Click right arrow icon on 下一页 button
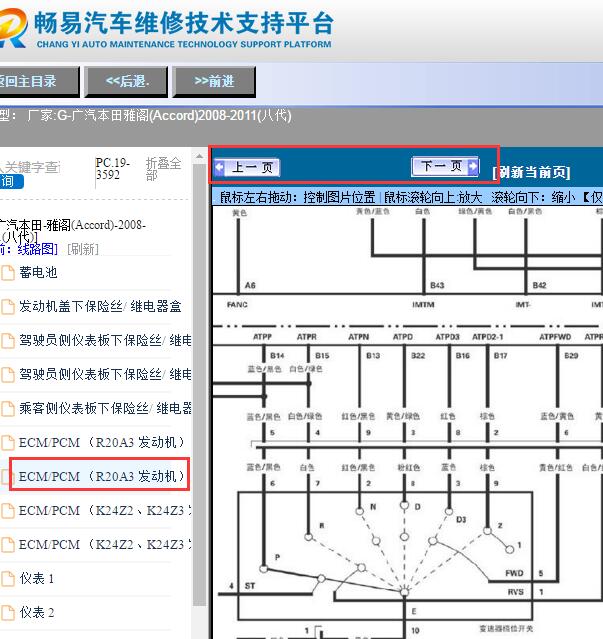The image size is (603, 639). (x=473, y=166)
